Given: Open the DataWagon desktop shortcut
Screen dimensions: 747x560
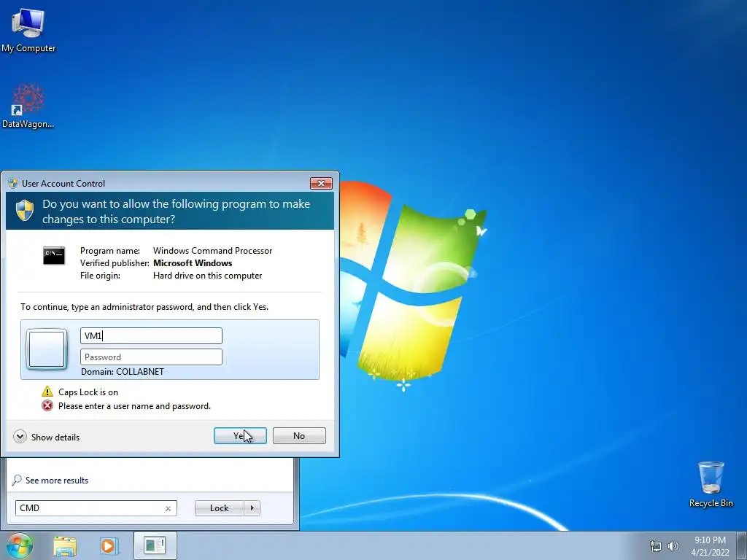Looking at the screenshot, I should [28, 106].
